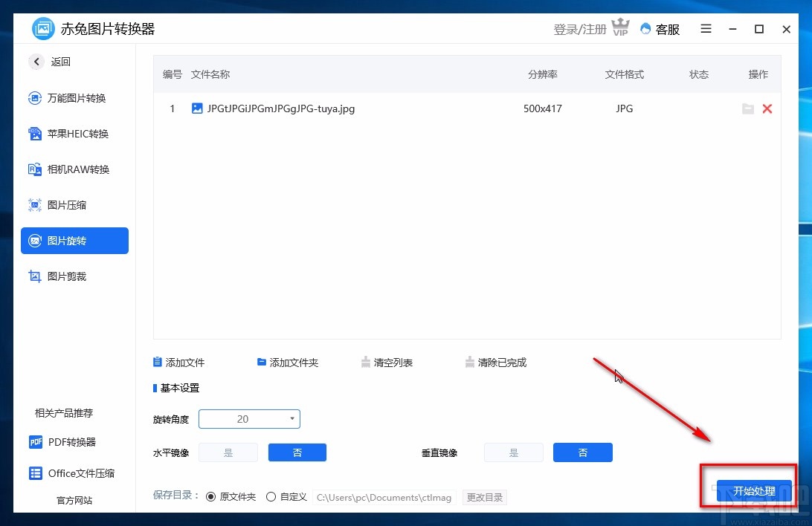
Task: Set 水平镜像 to 是
Action: [228, 452]
